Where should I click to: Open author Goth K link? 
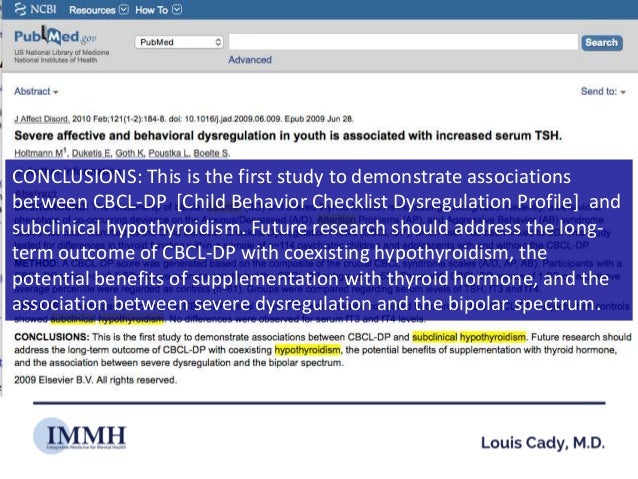(x=130, y=153)
